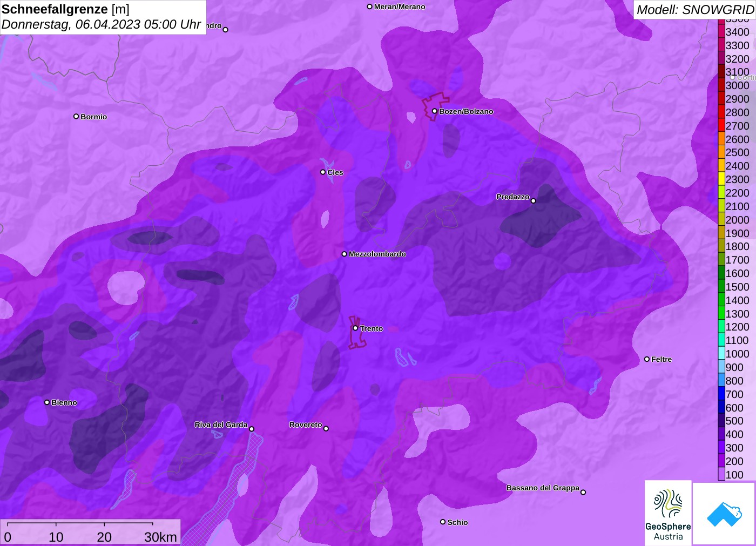Select the Bozen/Bolzano city marker
Image resolution: width=756 pixels, height=546 pixels.
coord(435,111)
